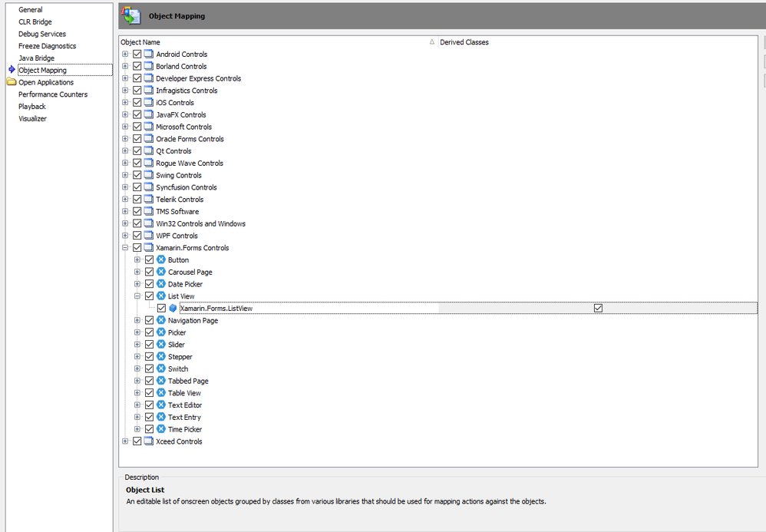Open the CLR Bridge settings page
766x532 pixels.
(x=35, y=22)
